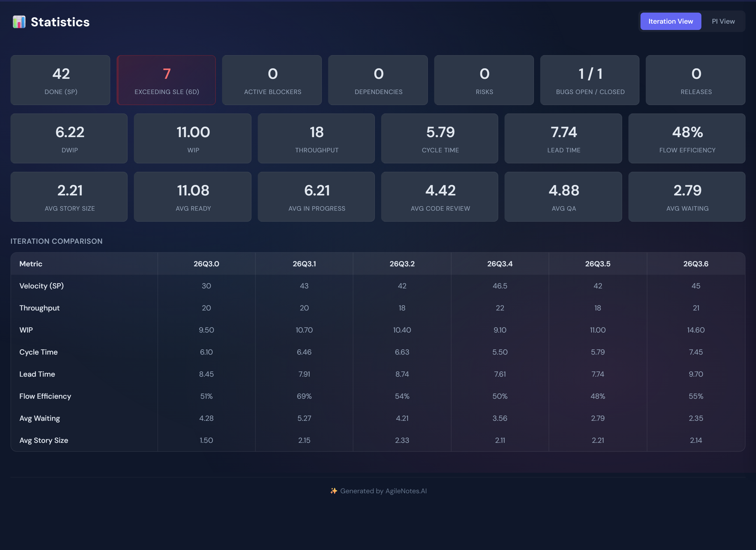Screen dimensions: 756x550
Task: Click the Avg Ready 11.08 card
Action: tap(193, 197)
